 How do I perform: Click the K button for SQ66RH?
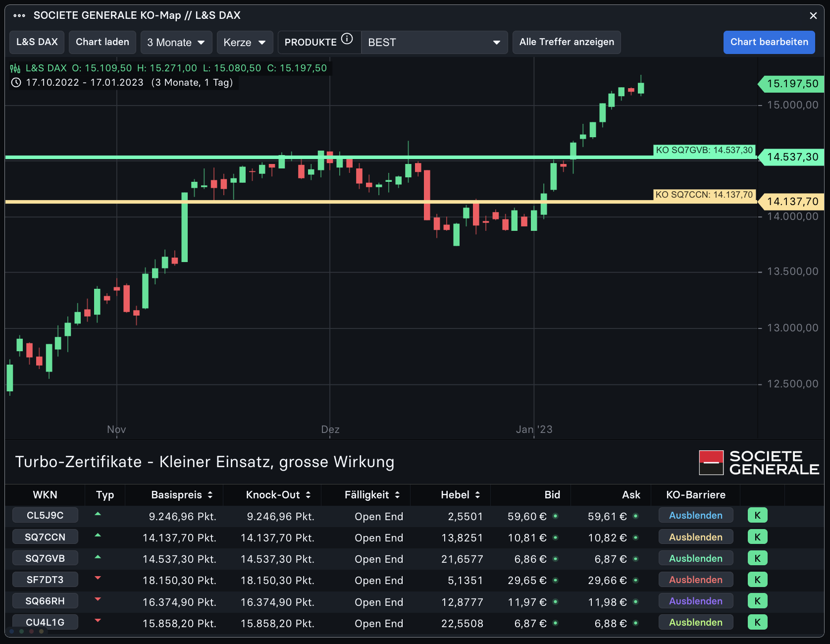(x=757, y=600)
